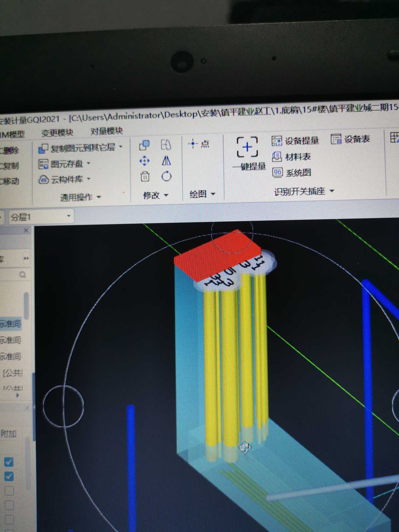Enable the second unchecked checkbox below 附加
399x532 pixels.
9,505
